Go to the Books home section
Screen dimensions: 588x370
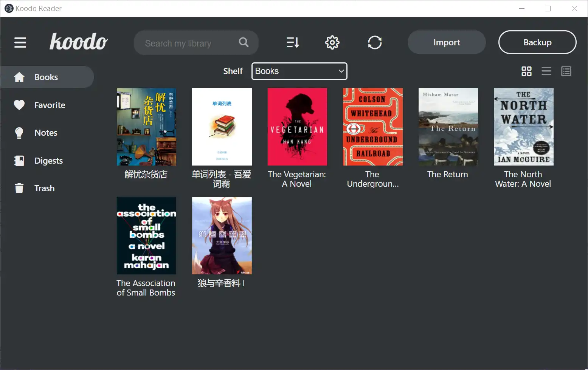46,77
